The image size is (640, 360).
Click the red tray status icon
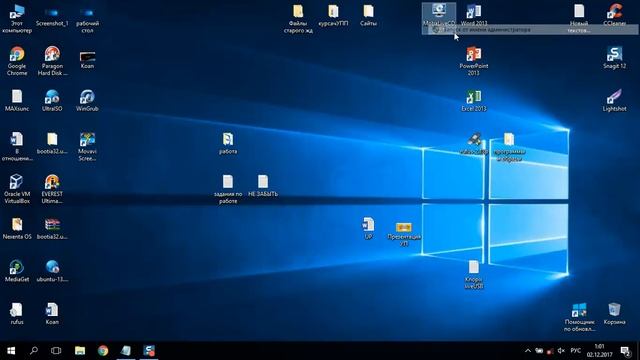(550, 351)
